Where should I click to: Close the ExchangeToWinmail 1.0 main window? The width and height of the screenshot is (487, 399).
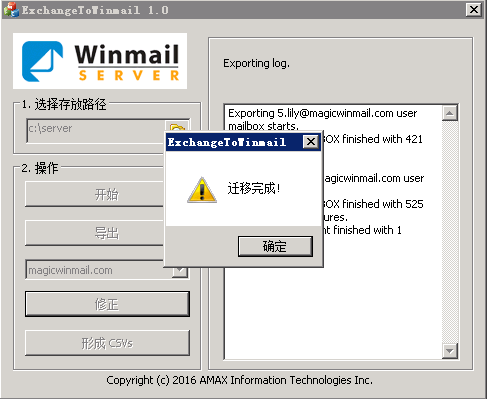tap(474, 10)
